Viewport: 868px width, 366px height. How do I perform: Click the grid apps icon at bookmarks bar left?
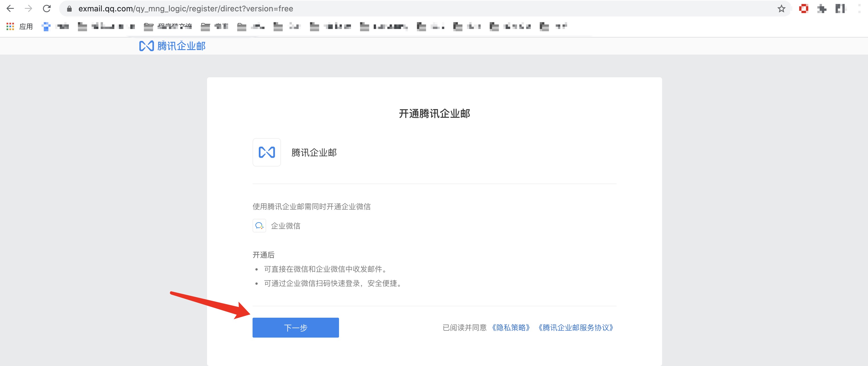(10, 26)
